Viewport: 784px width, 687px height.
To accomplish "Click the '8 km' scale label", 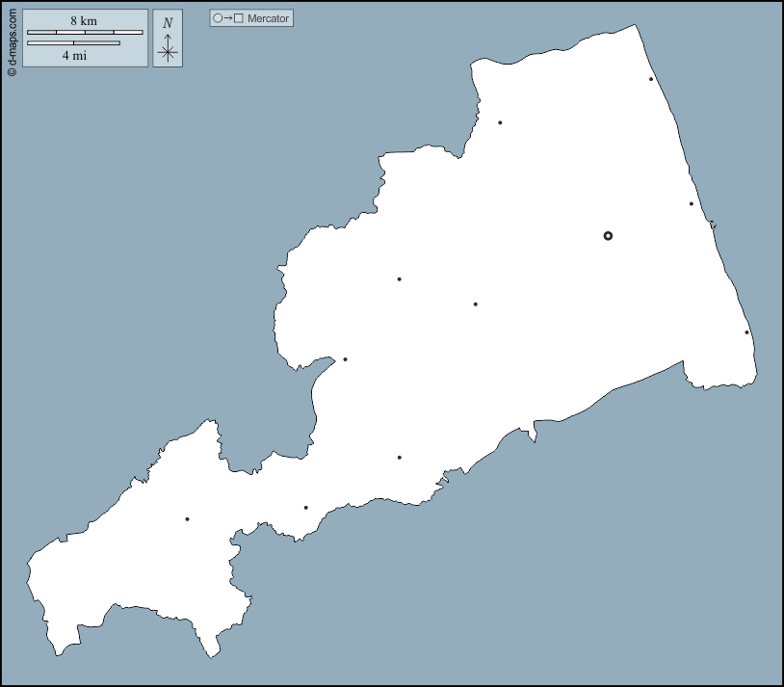I will (84, 21).
